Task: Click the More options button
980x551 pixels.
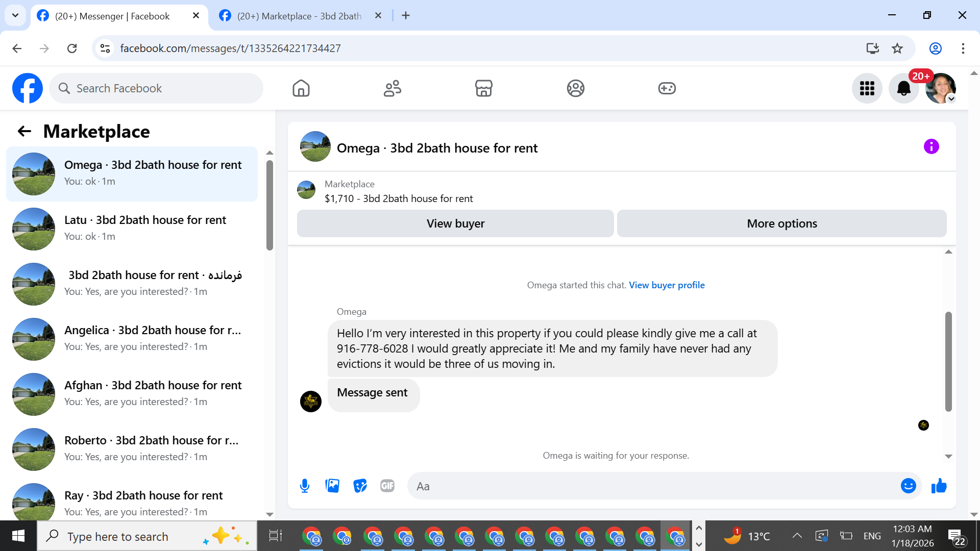Action: pos(781,223)
